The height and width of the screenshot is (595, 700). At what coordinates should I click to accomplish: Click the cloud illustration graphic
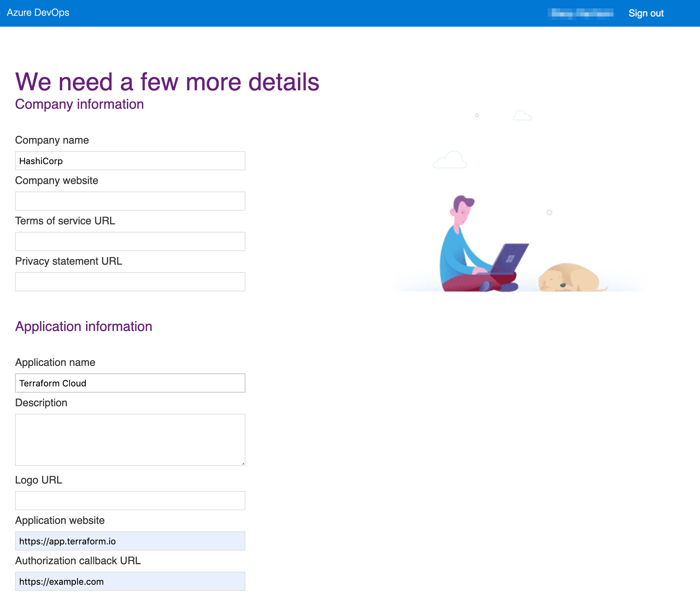coord(449,161)
